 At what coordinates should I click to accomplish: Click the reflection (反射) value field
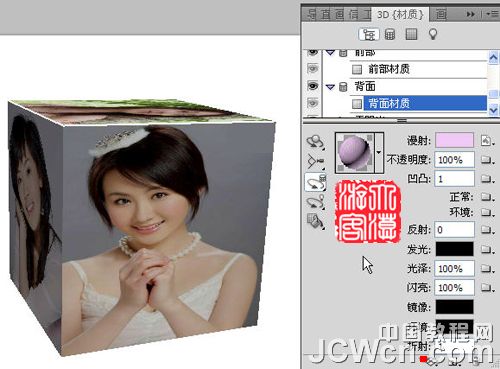[455, 230]
